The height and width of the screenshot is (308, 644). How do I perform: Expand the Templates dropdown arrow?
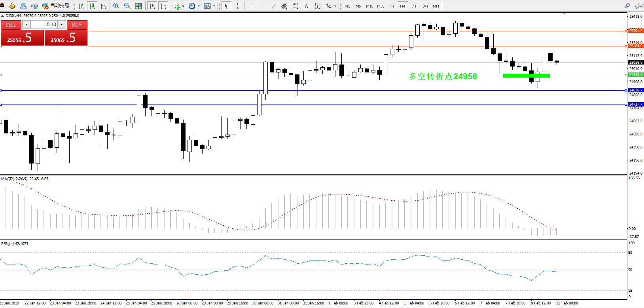pos(214,6)
